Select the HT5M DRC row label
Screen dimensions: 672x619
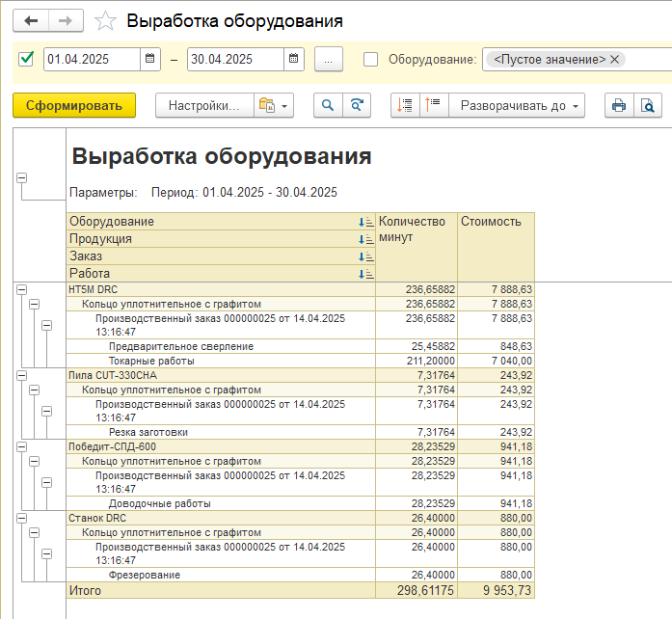pos(93,290)
